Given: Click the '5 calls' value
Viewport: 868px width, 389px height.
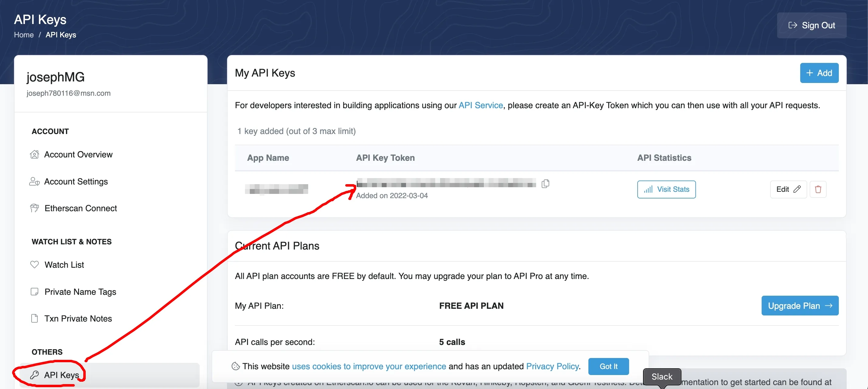Looking at the screenshot, I should point(452,342).
